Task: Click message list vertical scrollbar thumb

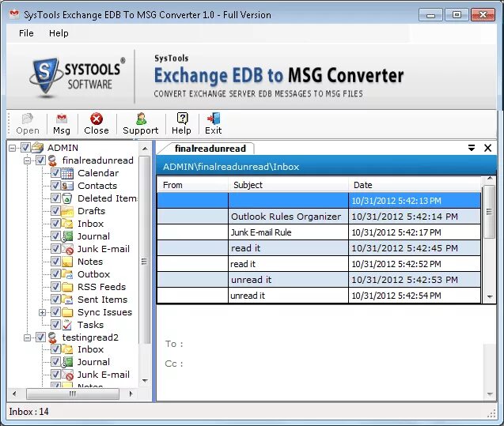Action: (489, 212)
